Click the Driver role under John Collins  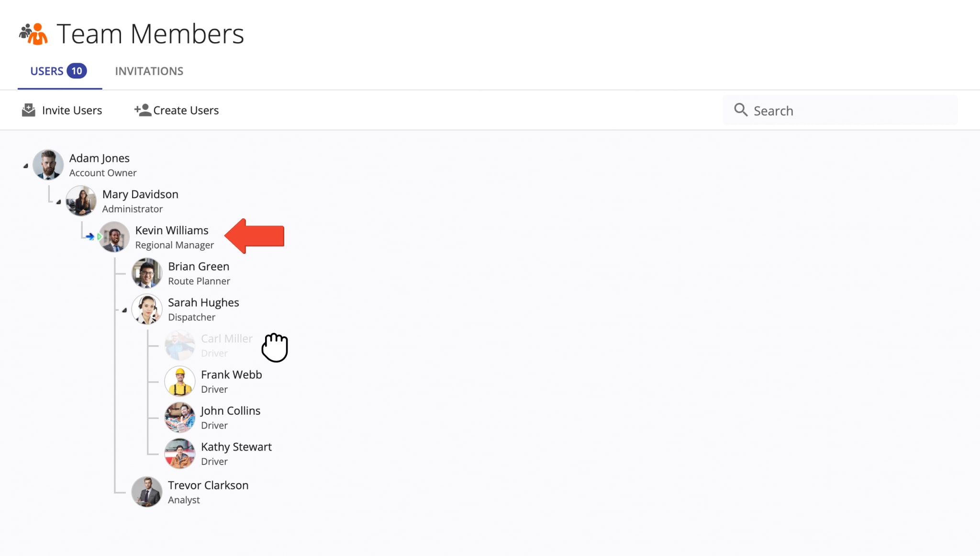[214, 425]
